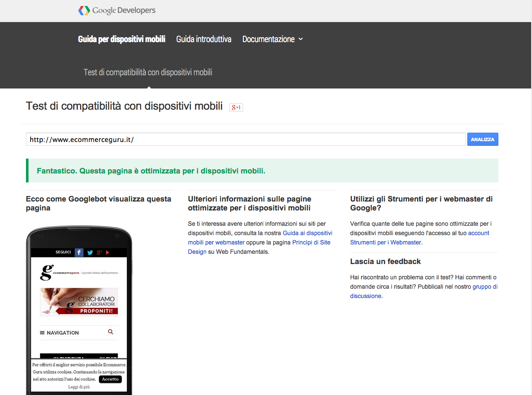
Task: Open the Guida introduttiva menu item
Action: 204,39
